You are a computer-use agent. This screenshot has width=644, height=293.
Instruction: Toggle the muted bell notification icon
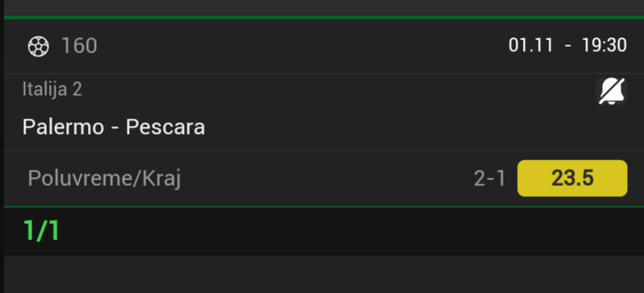(612, 92)
